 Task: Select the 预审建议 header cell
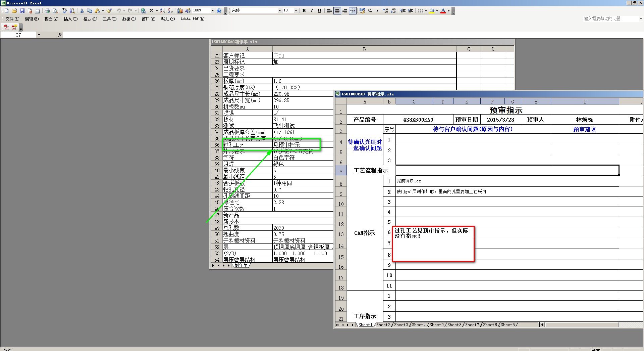[x=585, y=129]
